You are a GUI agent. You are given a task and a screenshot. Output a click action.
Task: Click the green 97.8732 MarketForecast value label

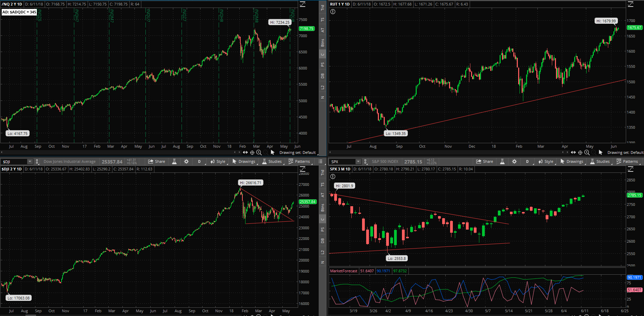click(x=400, y=271)
